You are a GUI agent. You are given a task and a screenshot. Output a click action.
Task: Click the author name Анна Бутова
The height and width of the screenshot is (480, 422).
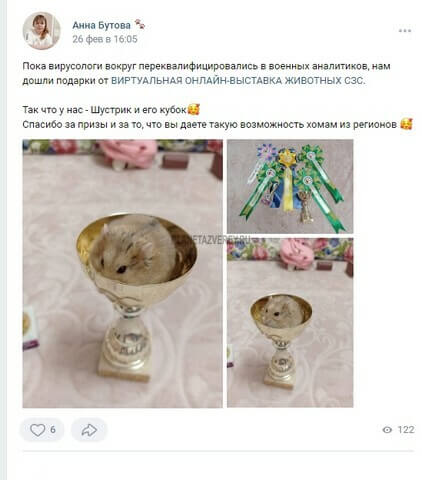click(x=101, y=25)
